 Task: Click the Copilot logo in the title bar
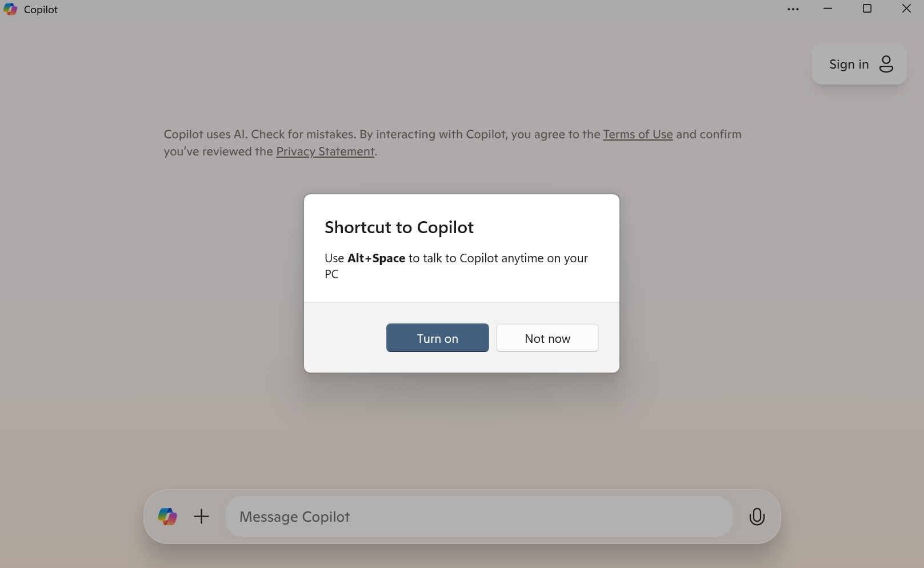[10, 10]
